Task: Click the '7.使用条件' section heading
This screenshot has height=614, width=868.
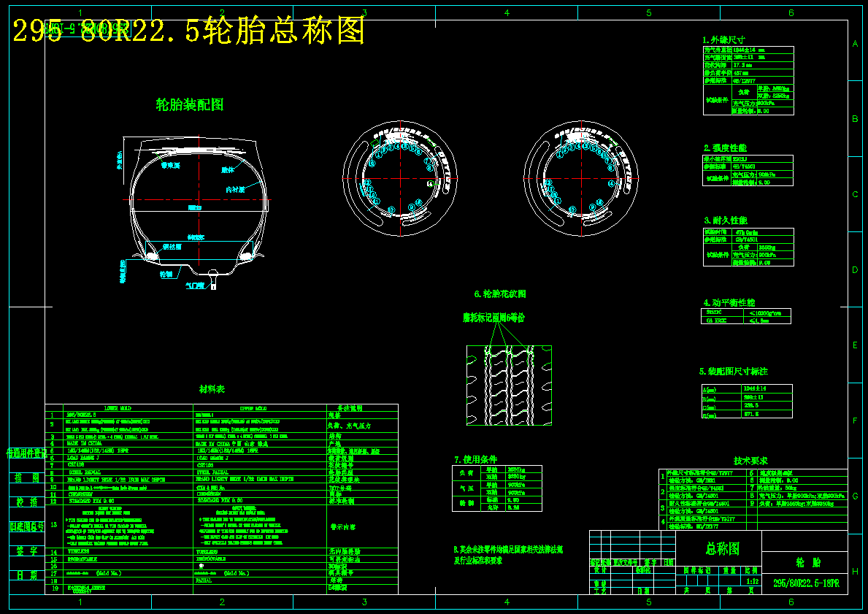Action: (x=475, y=459)
